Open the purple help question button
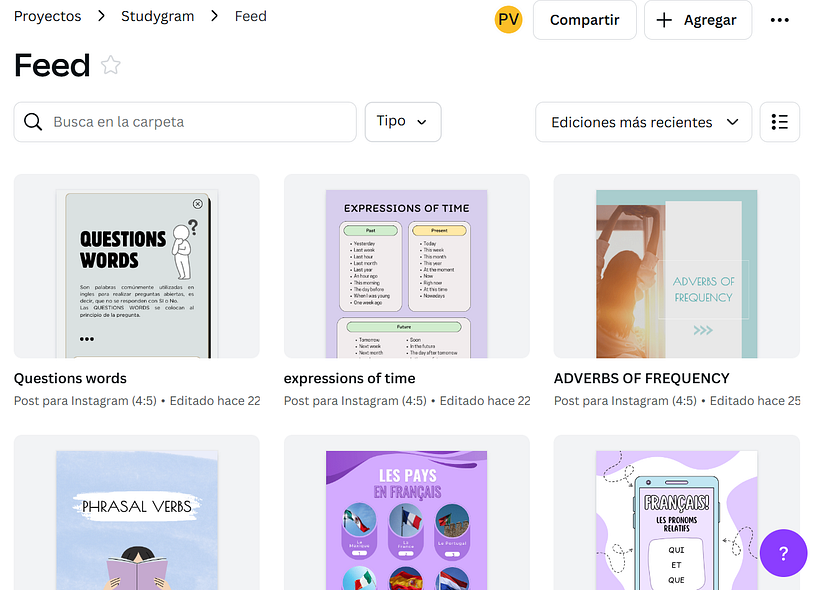820x590 pixels. point(783,553)
